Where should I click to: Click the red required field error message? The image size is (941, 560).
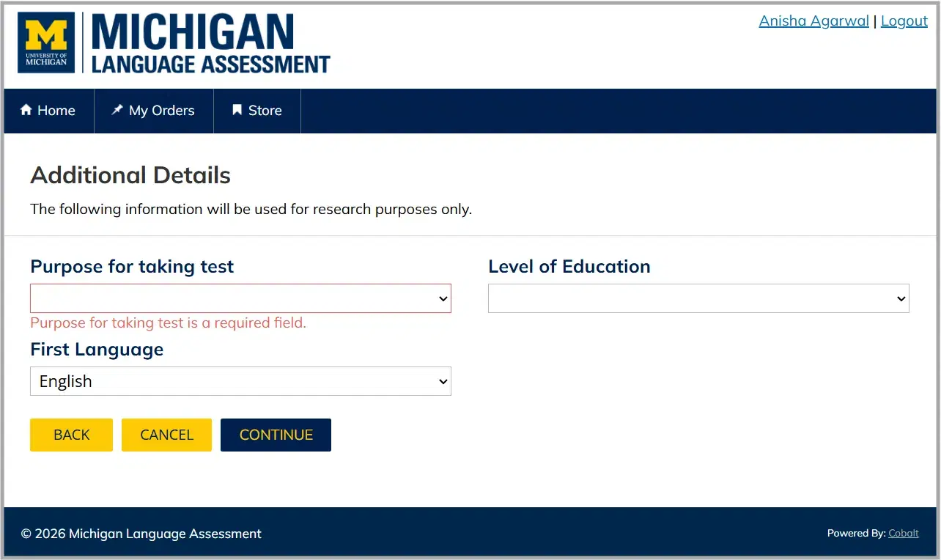pyautogui.click(x=168, y=323)
